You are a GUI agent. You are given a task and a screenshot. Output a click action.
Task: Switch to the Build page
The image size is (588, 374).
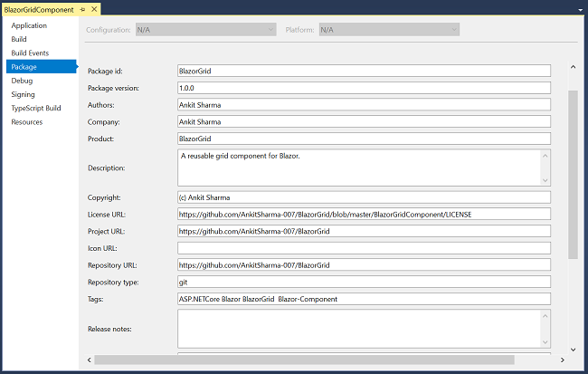click(19, 39)
